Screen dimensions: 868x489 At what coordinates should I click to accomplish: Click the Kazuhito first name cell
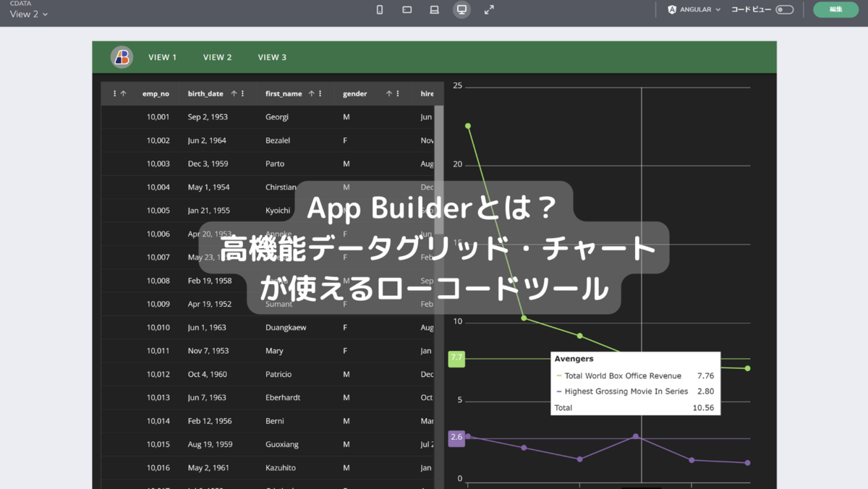(x=281, y=467)
